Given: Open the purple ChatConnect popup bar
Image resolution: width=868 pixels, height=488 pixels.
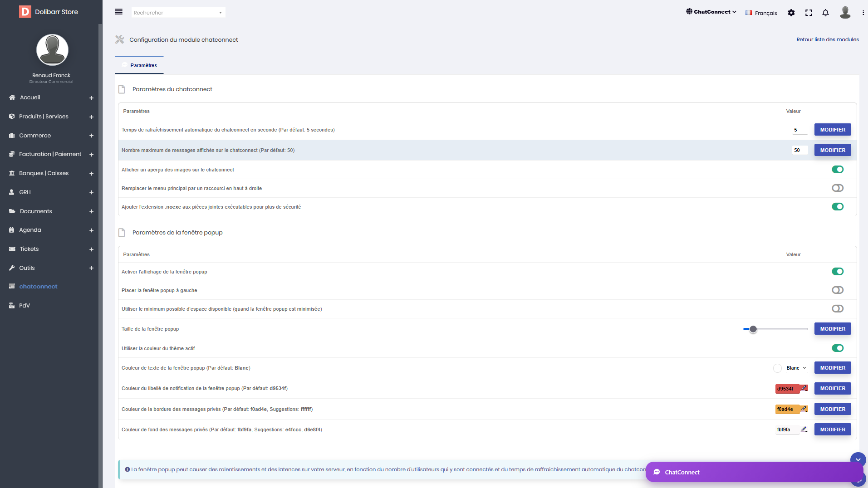Looking at the screenshot, I should [x=755, y=472].
